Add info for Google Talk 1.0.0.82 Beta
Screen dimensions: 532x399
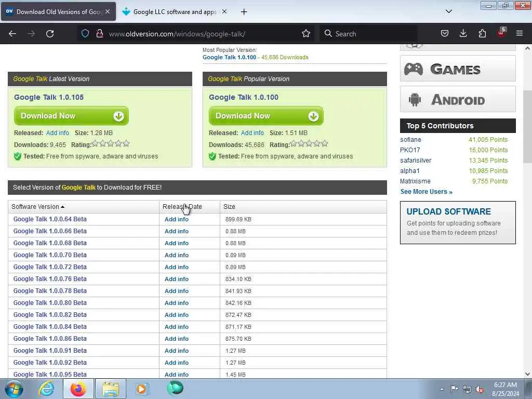coord(177,315)
